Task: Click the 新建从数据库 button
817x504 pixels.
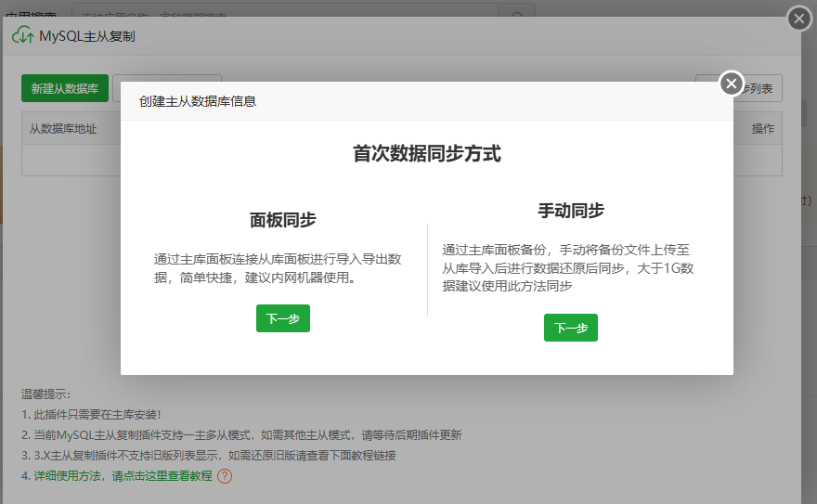Action: click(x=65, y=88)
